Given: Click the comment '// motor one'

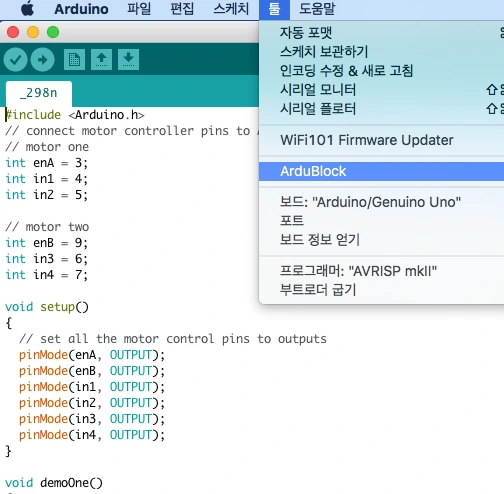Looking at the screenshot, I should pyautogui.click(x=47, y=147).
